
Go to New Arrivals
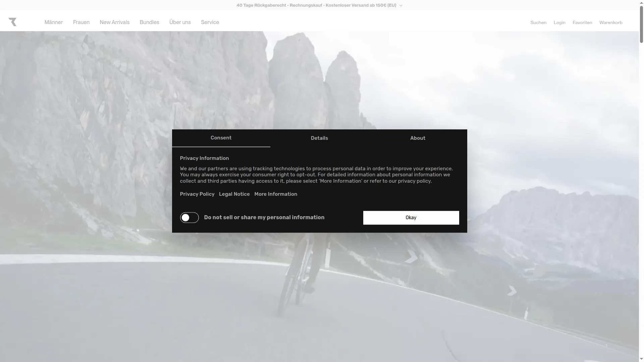click(x=114, y=22)
